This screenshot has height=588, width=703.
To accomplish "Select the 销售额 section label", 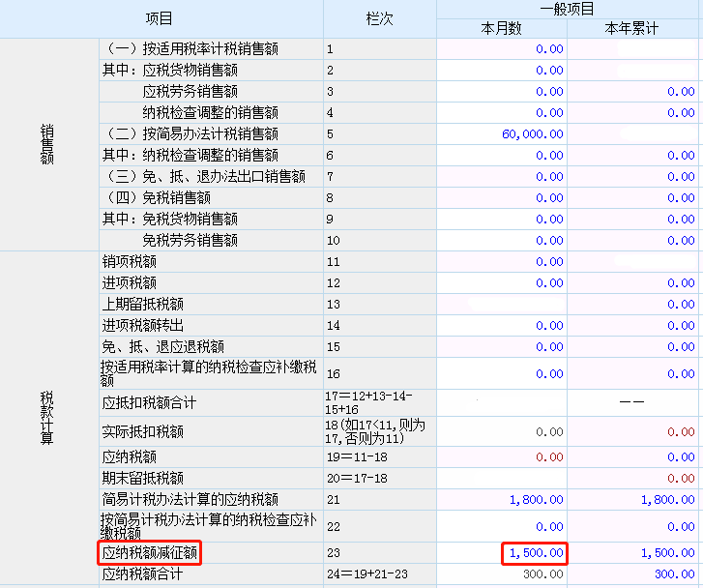I will [x=47, y=143].
